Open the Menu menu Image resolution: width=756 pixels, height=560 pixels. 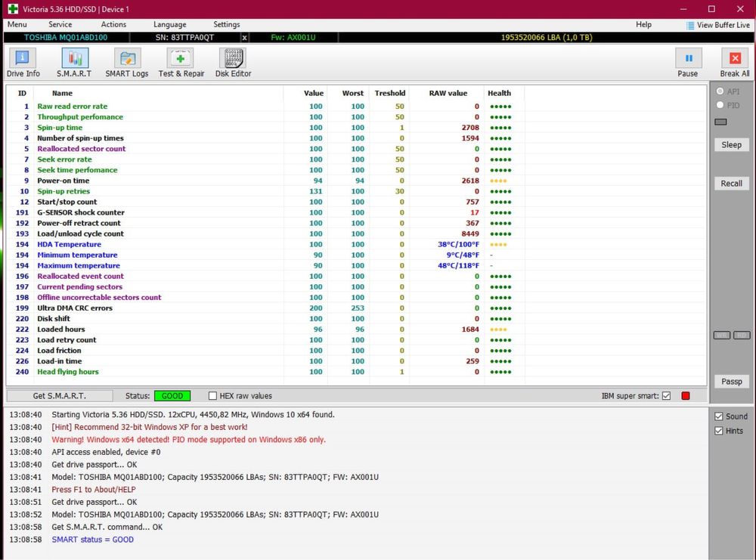coord(17,25)
